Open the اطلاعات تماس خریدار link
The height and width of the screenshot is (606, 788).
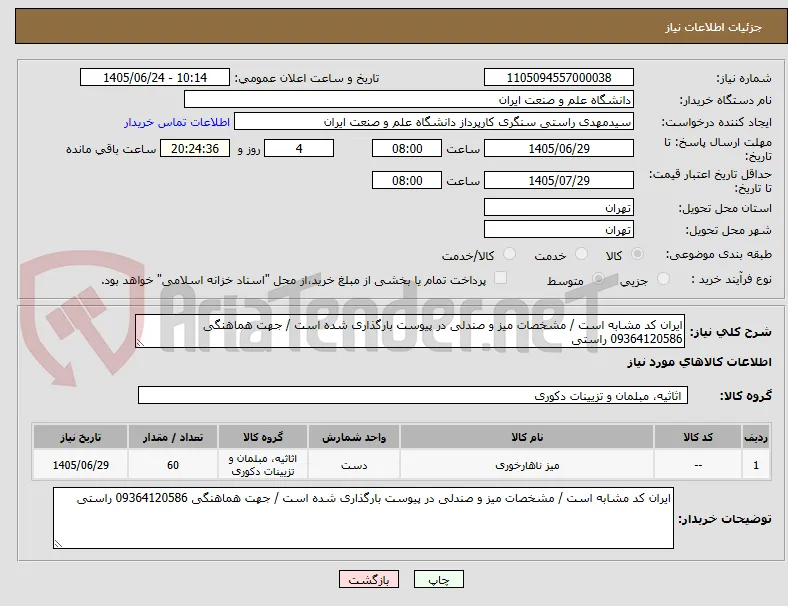tap(177, 122)
